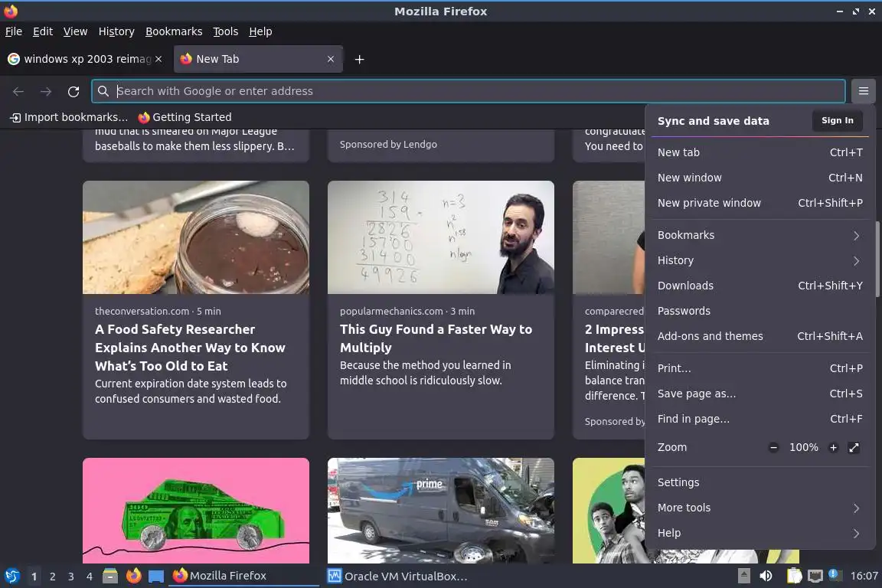Choose New tab from the menu
The image size is (882, 588).
(759, 152)
